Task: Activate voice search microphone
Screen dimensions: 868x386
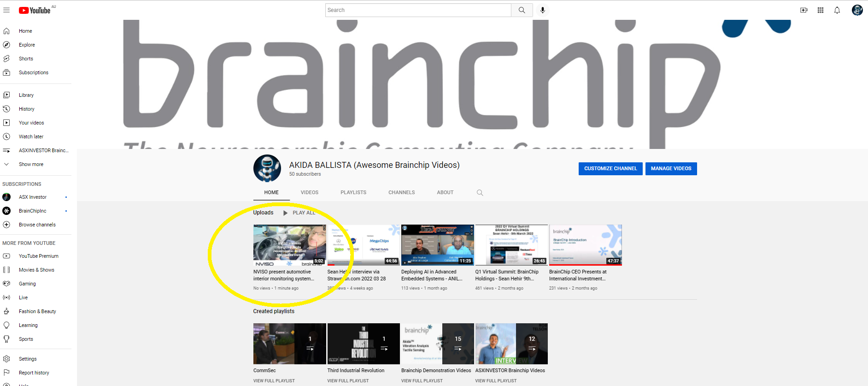Action: [x=543, y=10]
